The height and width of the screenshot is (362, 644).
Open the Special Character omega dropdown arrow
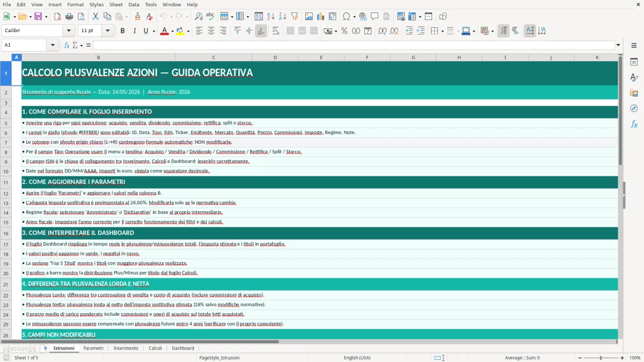pos(354,17)
